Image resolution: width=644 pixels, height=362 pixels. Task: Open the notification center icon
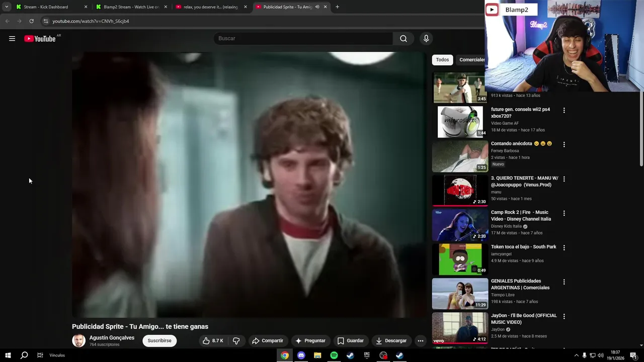633,355
